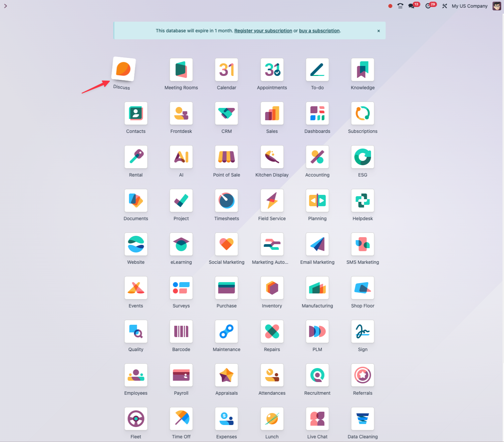Open the Sales app
504x442 pixels.
(272, 113)
